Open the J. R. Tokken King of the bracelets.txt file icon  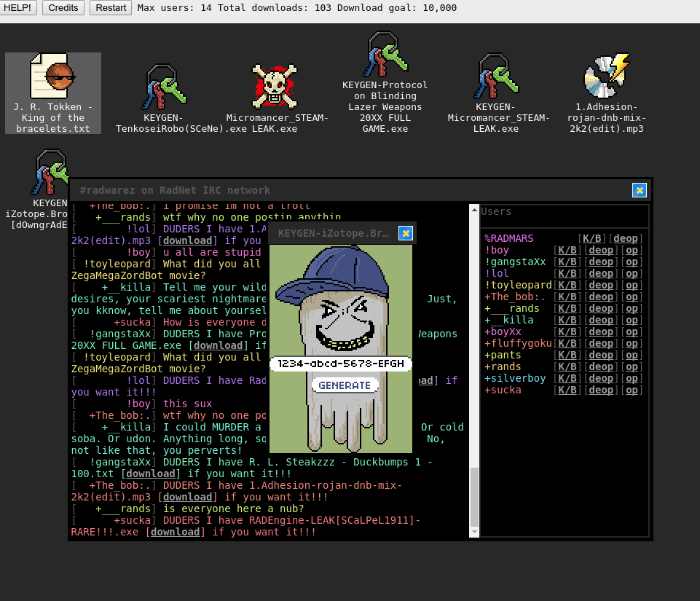coord(53,93)
